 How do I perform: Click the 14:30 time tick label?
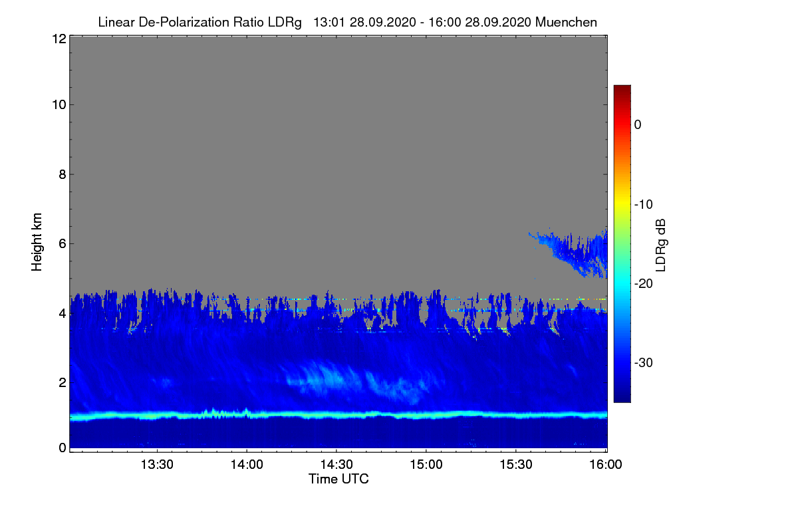pos(336,465)
